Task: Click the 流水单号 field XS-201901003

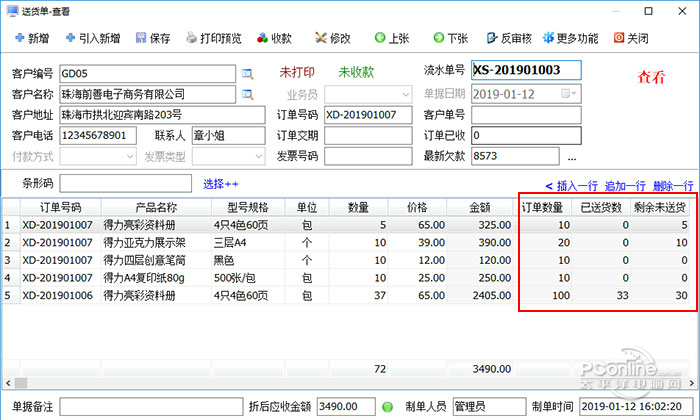Action: pyautogui.click(x=526, y=70)
